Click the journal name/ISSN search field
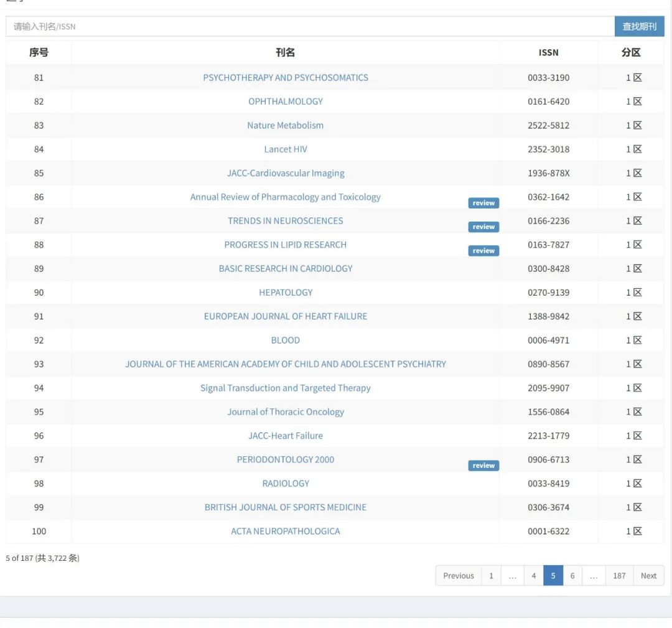The image size is (672, 628). click(310, 27)
